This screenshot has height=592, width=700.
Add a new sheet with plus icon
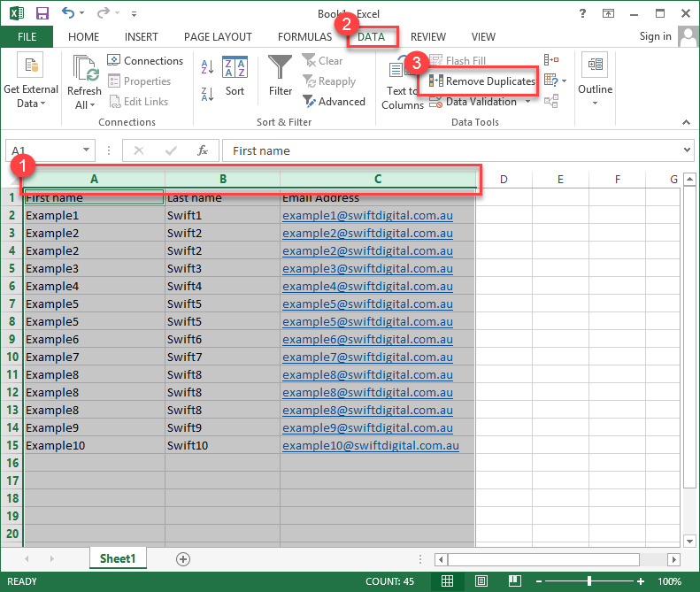pos(183,559)
